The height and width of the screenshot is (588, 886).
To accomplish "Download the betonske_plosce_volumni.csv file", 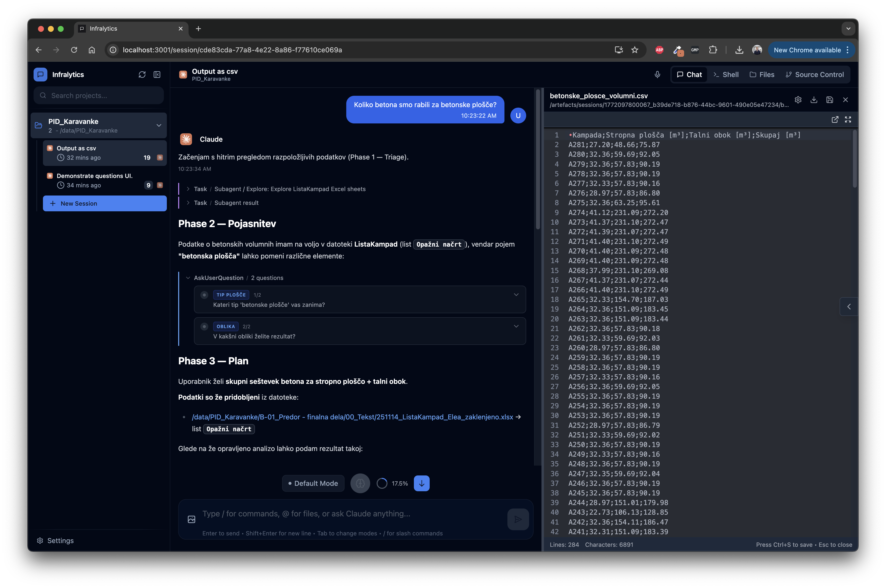I will [x=814, y=99].
